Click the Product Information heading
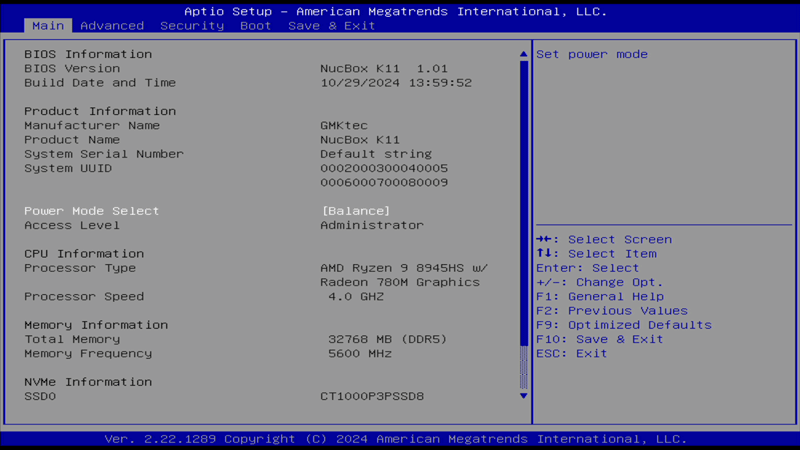This screenshot has height=450, width=800. coord(100,111)
